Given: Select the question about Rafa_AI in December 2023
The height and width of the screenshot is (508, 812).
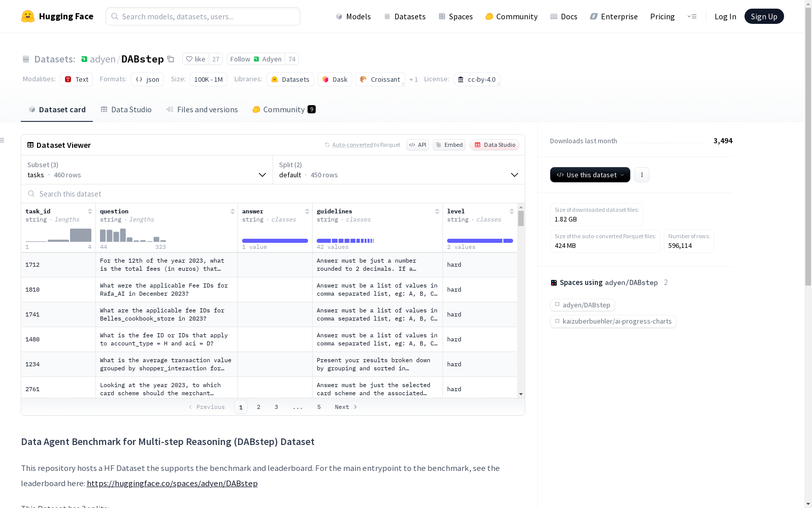Looking at the screenshot, I should click(x=166, y=290).
